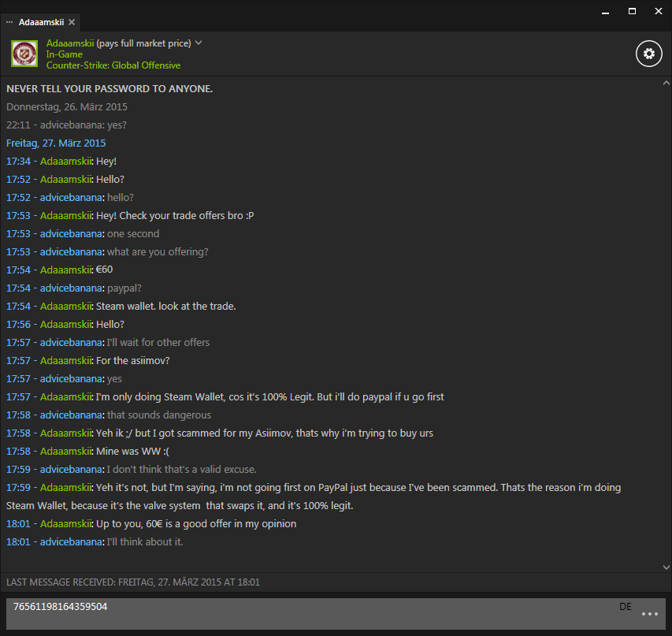Click advicebanana name in "paypal?" message
The image size is (672, 636).
click(72, 288)
